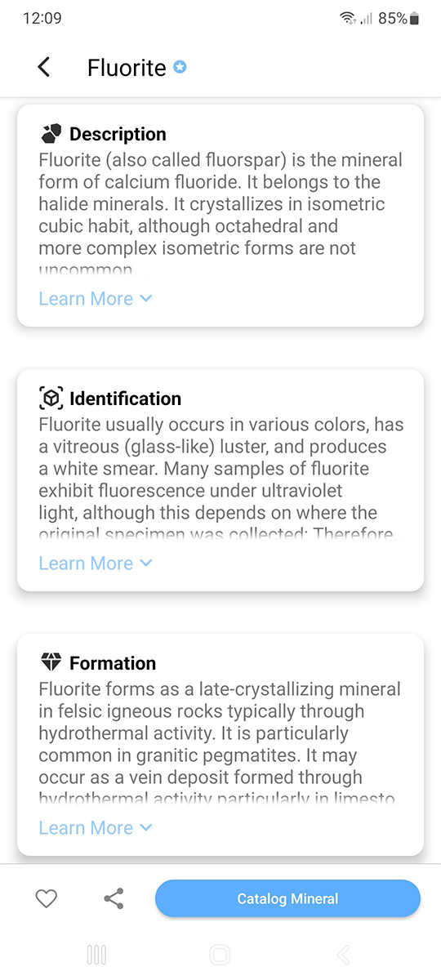Add Fluorite to favorites with heart icon
Screen dimensions: 441x980
[x=47, y=899]
